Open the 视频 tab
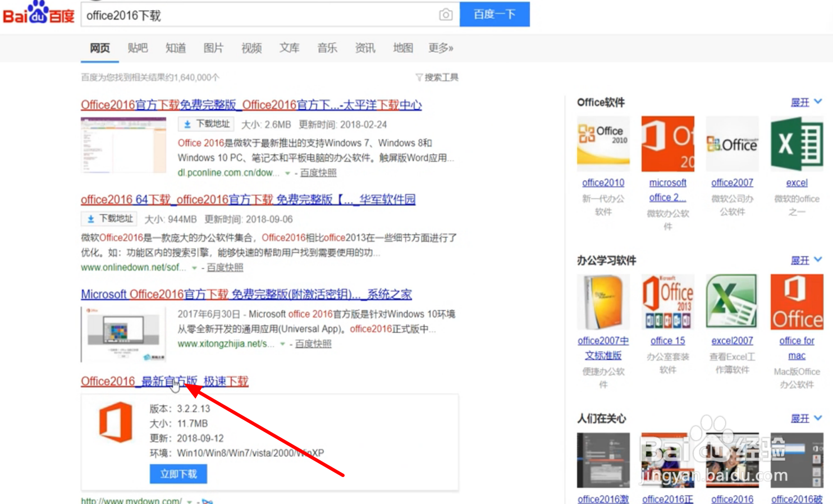The image size is (833, 504). click(x=251, y=48)
